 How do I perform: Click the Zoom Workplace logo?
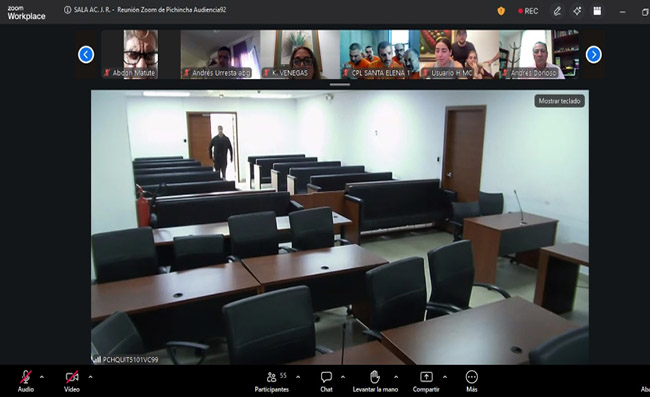(x=26, y=13)
